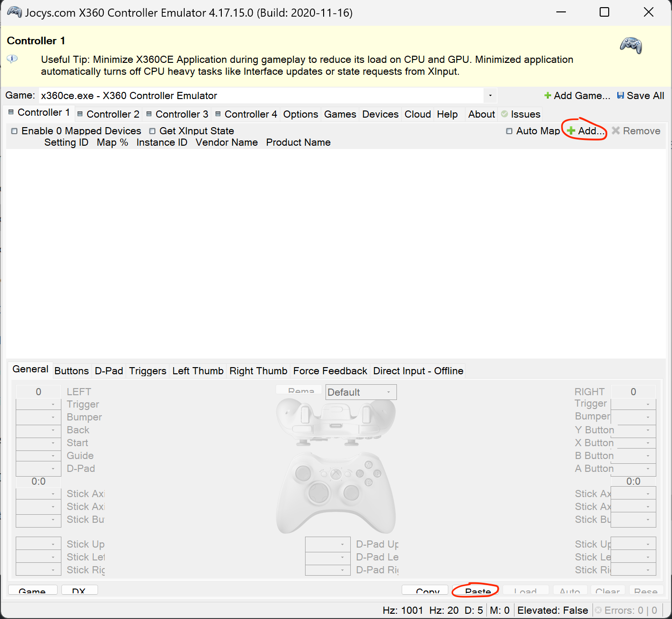Enable the Auto Map checkbox
672x619 pixels.
[x=510, y=130]
